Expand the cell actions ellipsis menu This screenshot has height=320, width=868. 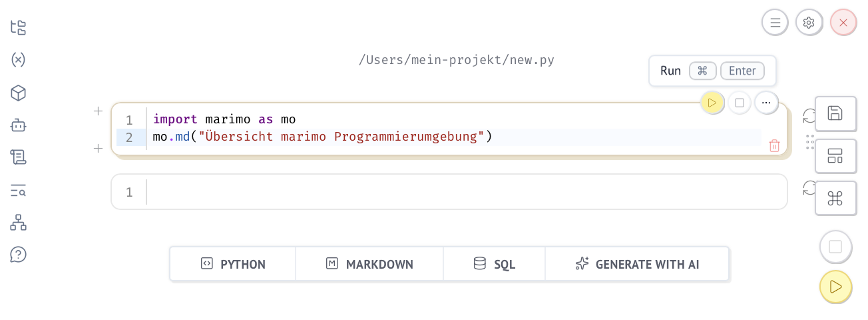tap(766, 103)
